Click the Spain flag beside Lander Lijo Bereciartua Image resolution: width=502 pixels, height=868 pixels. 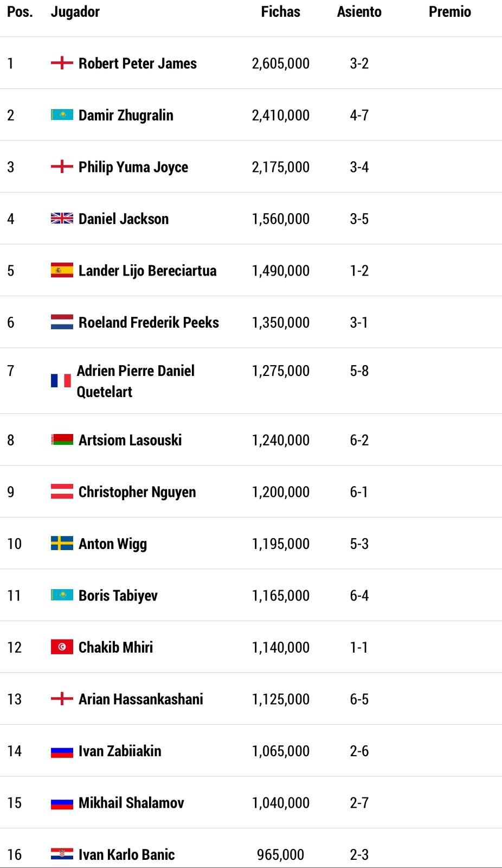(62, 270)
